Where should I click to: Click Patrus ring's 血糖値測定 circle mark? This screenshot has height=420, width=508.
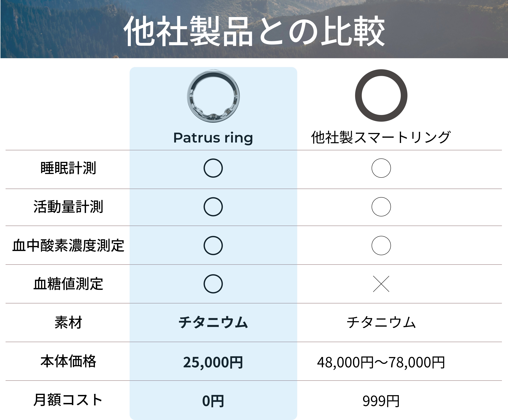(213, 284)
